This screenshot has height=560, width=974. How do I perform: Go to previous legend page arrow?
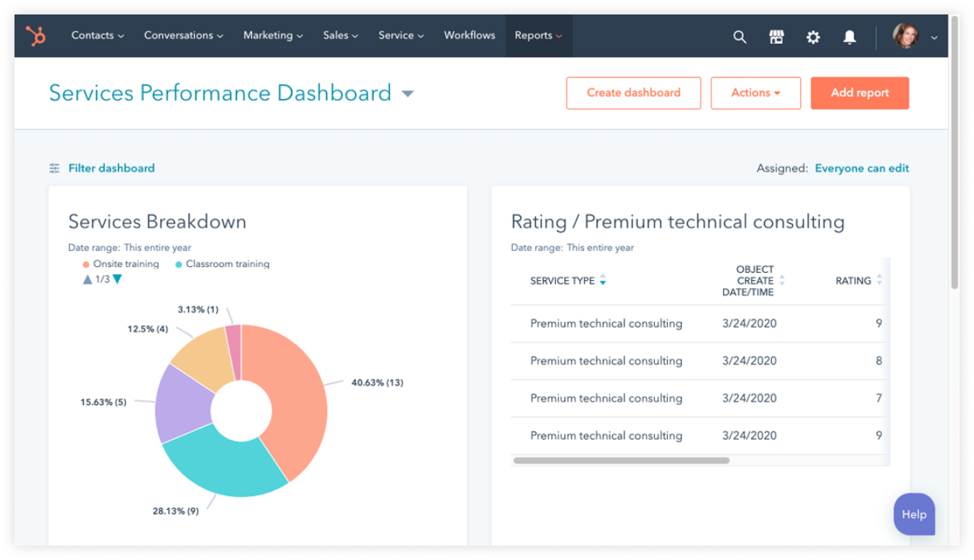click(88, 279)
